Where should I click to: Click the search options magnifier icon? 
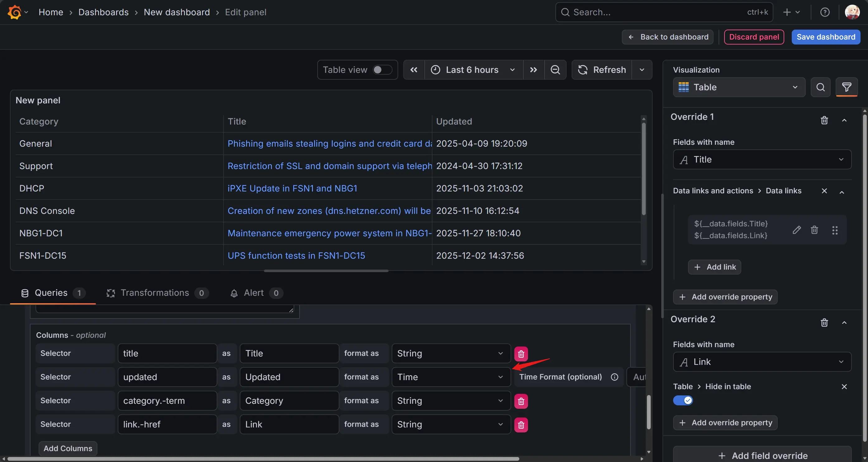(820, 87)
